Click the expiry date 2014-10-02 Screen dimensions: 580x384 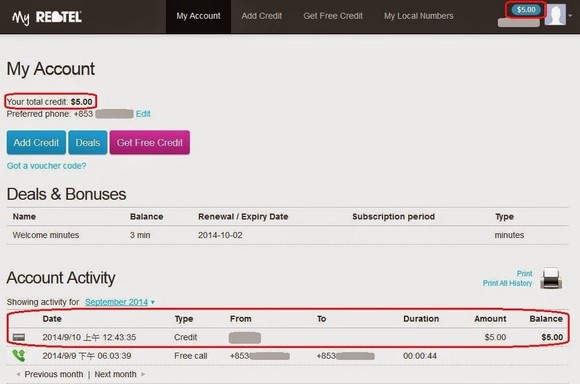click(220, 235)
